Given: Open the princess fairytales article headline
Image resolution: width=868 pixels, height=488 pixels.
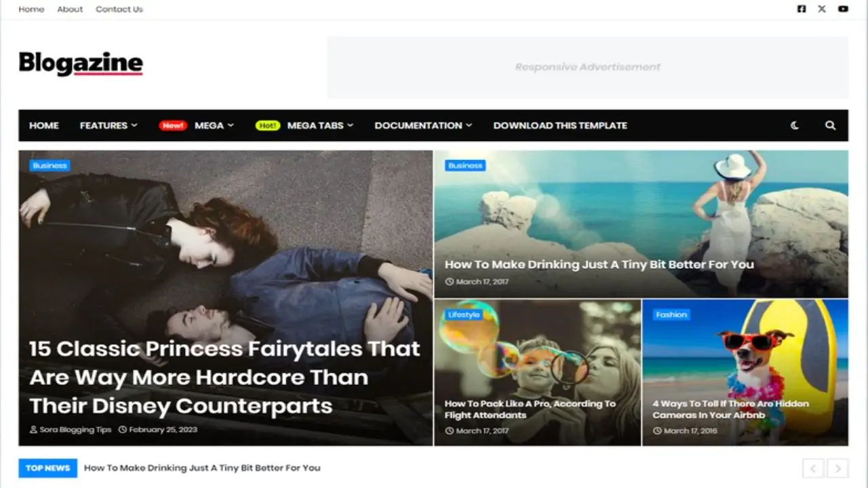Looking at the screenshot, I should coord(224,378).
